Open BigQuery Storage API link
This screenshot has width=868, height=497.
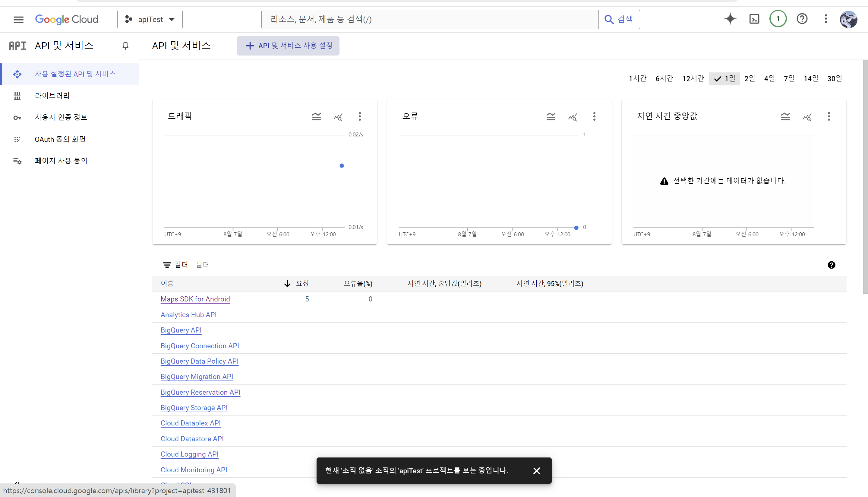(x=194, y=408)
